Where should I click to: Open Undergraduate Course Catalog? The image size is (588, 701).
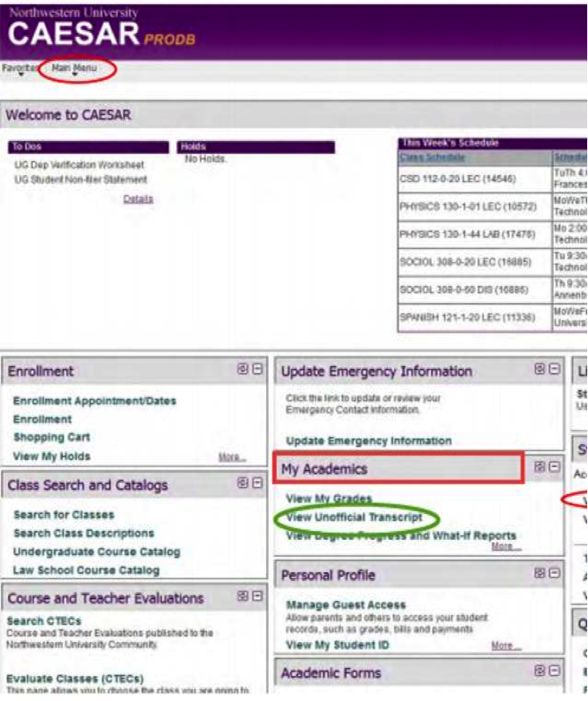[97, 552]
